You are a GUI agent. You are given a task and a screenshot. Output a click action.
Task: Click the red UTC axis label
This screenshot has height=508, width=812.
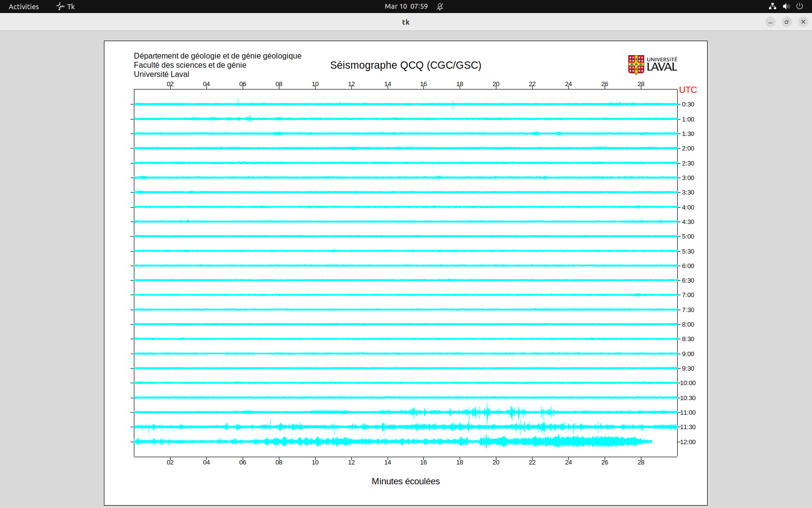coord(688,90)
